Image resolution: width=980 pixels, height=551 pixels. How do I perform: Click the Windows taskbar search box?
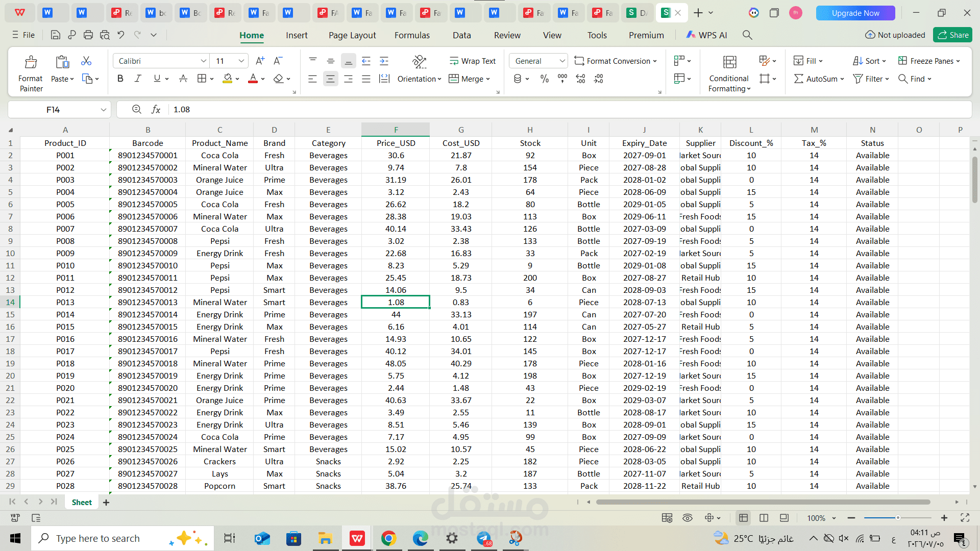(x=122, y=538)
